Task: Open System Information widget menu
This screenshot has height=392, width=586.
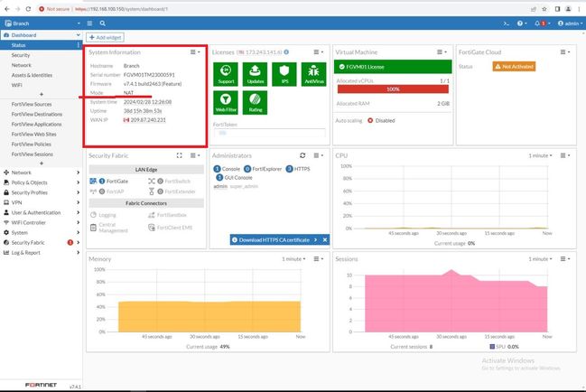Action: (195, 52)
